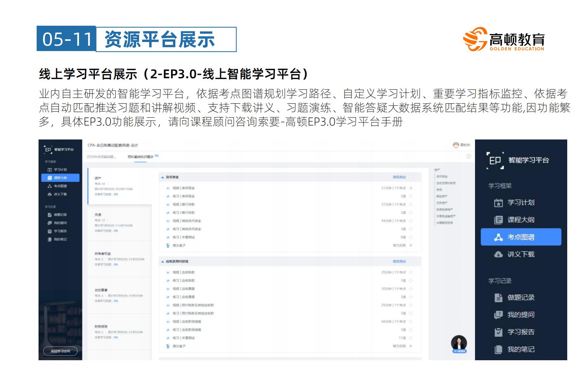Click the 跳级测试 link in 货币资金 header
This screenshot has height=378, width=588.
(x=399, y=177)
